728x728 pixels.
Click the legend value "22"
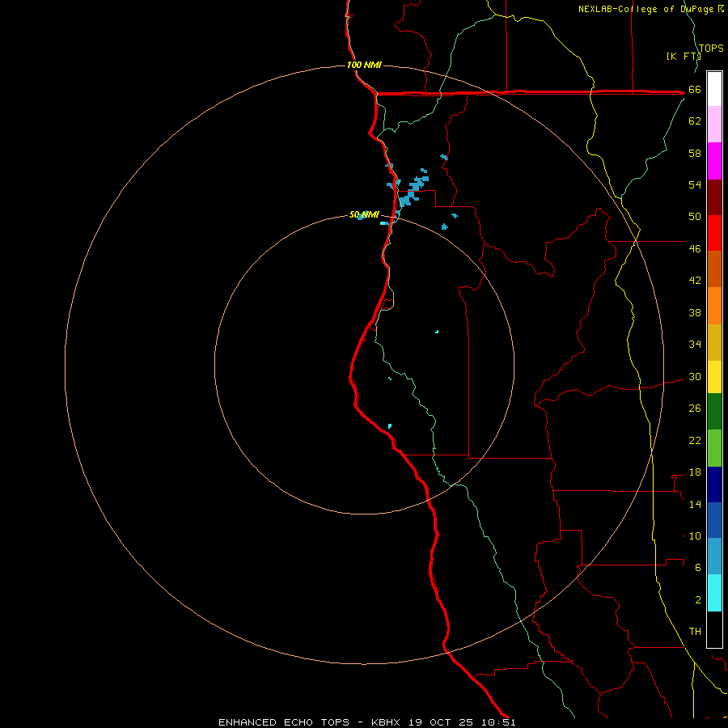click(x=695, y=440)
